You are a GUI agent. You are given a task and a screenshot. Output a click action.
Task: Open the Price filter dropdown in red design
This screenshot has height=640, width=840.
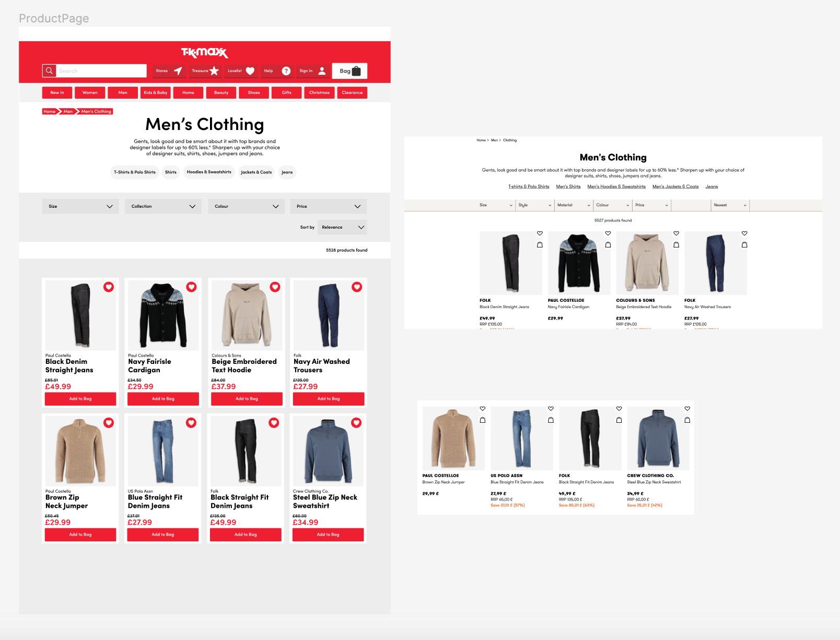pyautogui.click(x=329, y=206)
